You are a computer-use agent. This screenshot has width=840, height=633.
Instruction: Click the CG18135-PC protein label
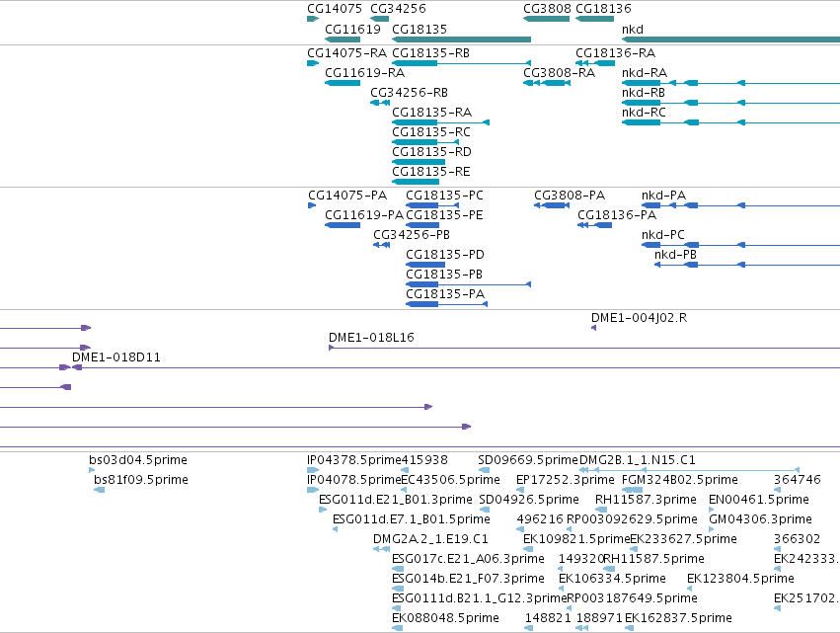(x=444, y=196)
